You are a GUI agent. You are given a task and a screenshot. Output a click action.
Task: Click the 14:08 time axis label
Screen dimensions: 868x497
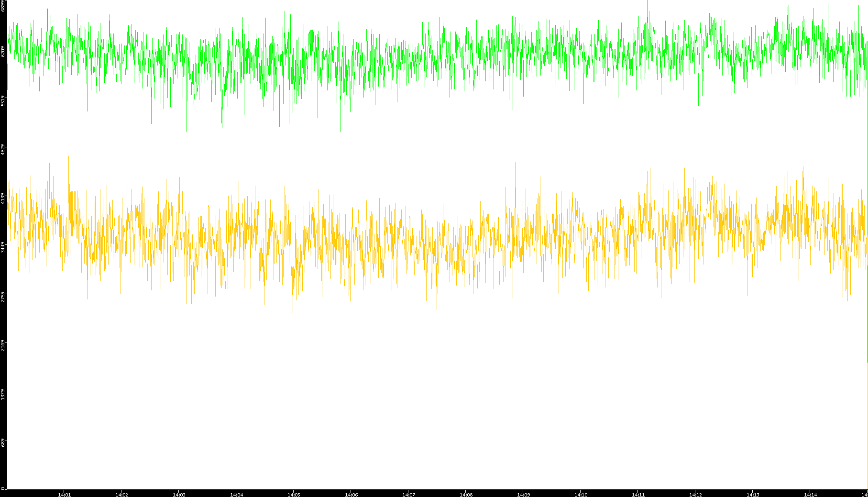point(466,495)
